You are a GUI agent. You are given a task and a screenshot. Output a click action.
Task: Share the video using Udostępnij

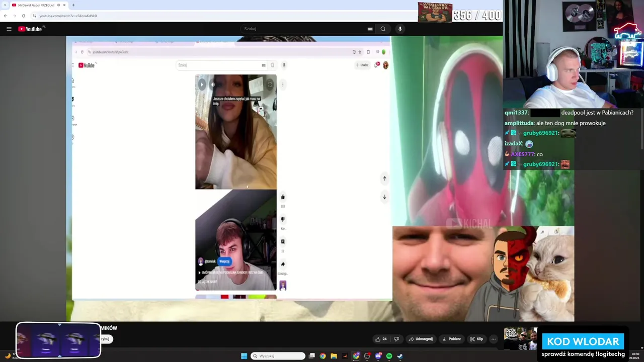tap(421, 339)
